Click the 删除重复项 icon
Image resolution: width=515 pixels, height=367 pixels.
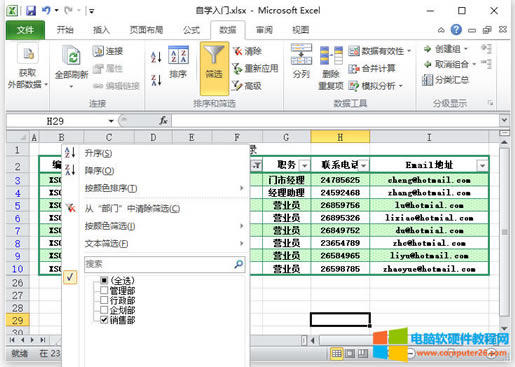coord(331,55)
